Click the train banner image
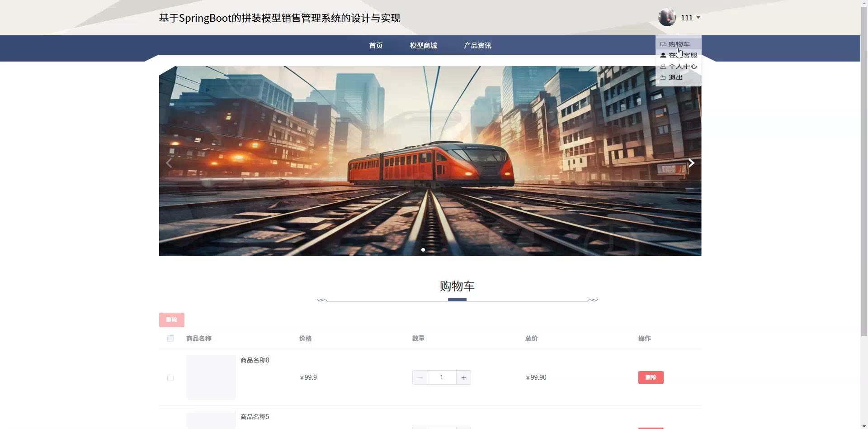Viewport: 868px width, 429px height. pyautogui.click(x=430, y=161)
